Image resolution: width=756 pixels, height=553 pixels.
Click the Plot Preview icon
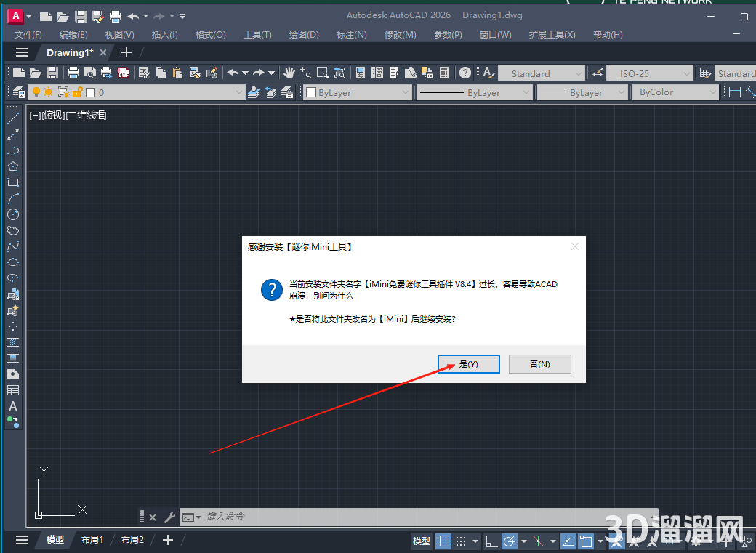point(89,73)
